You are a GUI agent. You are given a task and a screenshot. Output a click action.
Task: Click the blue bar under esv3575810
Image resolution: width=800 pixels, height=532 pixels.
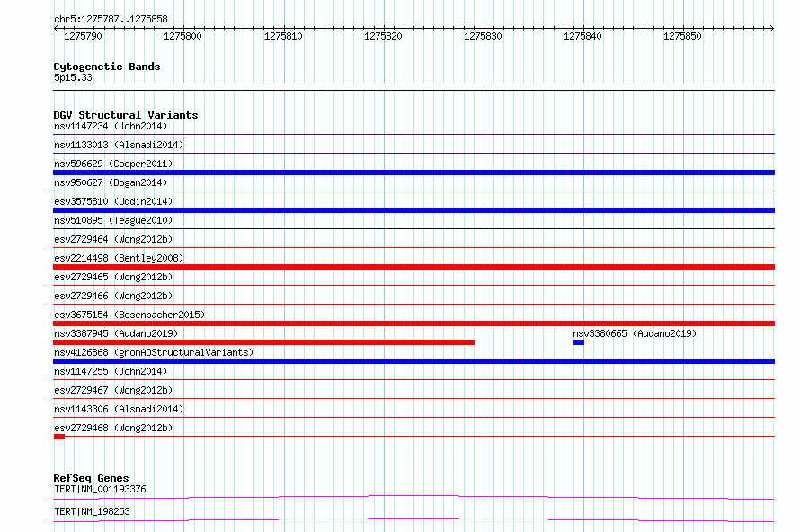tap(413, 210)
